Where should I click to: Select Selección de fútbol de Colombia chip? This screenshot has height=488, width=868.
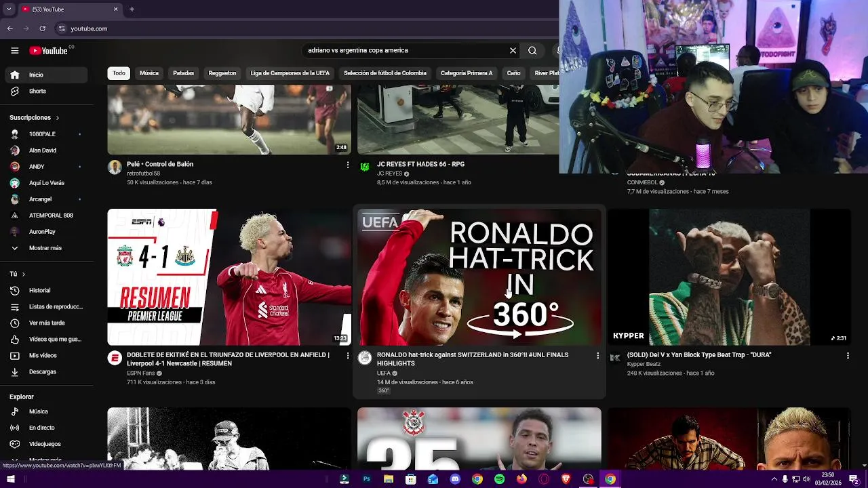[385, 73]
